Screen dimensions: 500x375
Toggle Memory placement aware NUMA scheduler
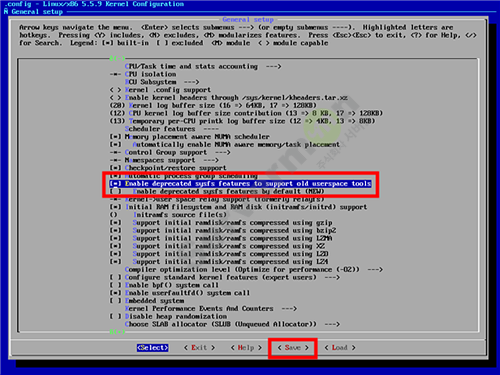[189, 137]
